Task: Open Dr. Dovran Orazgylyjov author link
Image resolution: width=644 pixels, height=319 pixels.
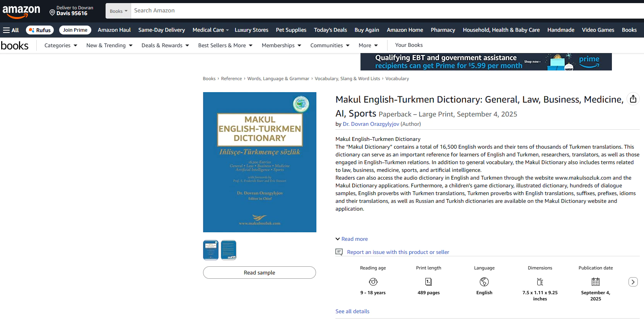Action: tap(371, 124)
